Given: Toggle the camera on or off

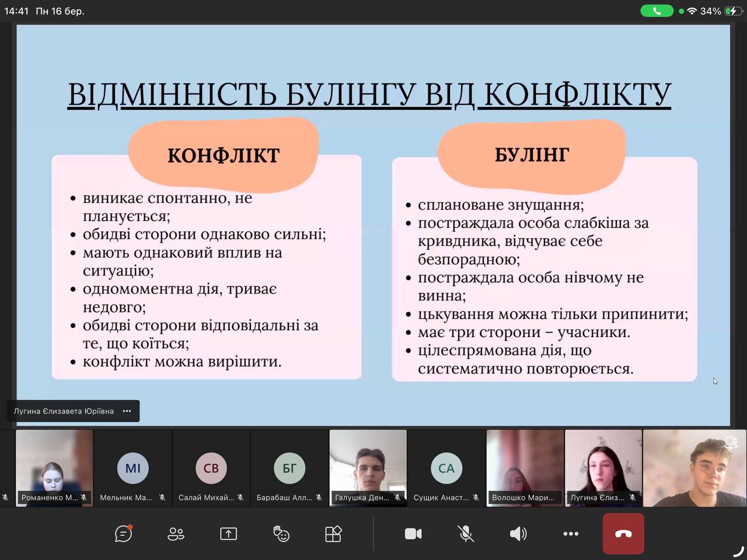Looking at the screenshot, I should [x=413, y=534].
